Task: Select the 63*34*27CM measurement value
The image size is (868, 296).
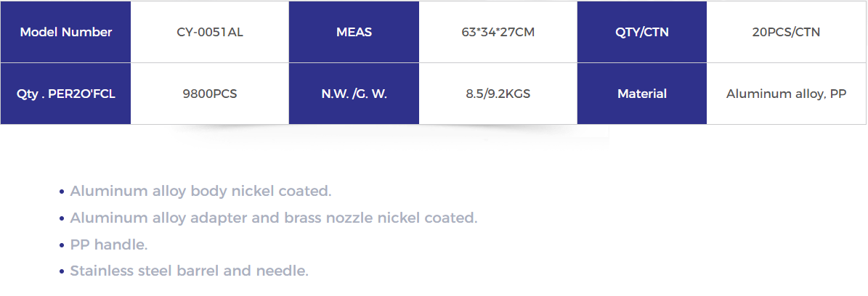Action: (x=498, y=32)
